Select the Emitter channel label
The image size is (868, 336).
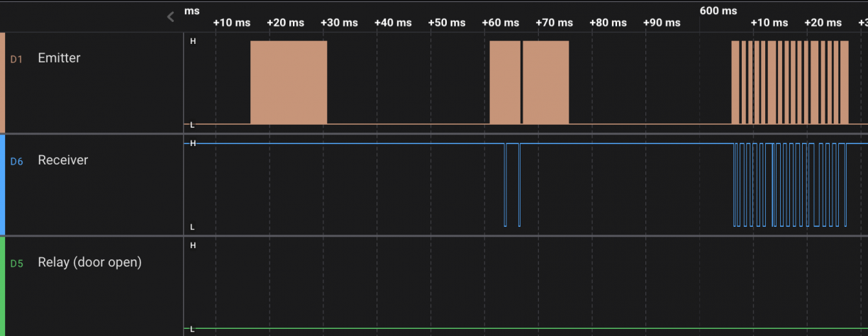tap(59, 58)
